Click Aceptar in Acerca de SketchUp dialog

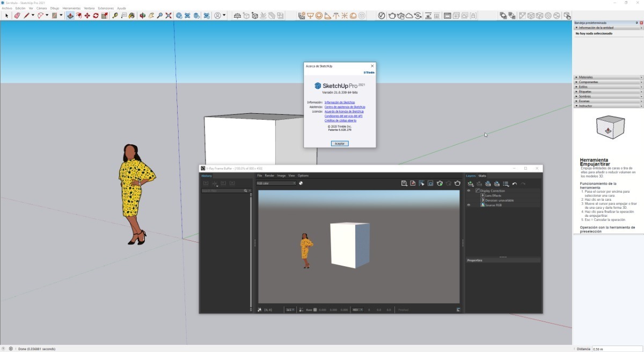[x=340, y=143]
